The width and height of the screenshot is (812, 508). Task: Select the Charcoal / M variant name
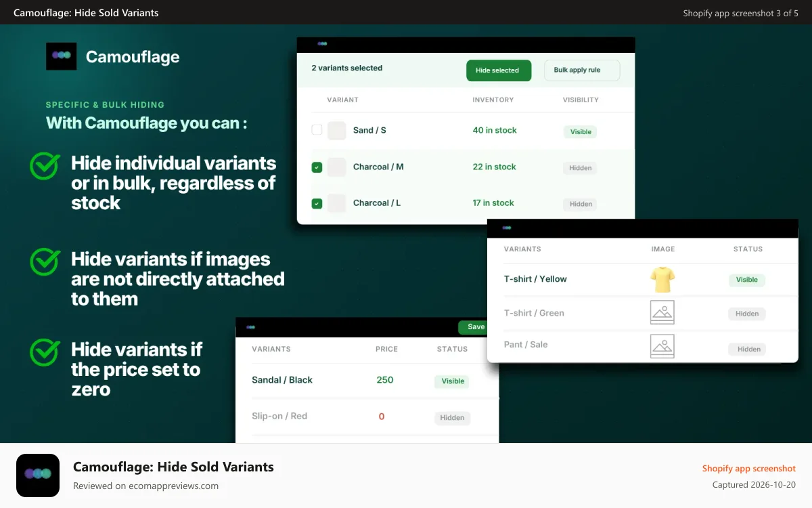[378, 167]
